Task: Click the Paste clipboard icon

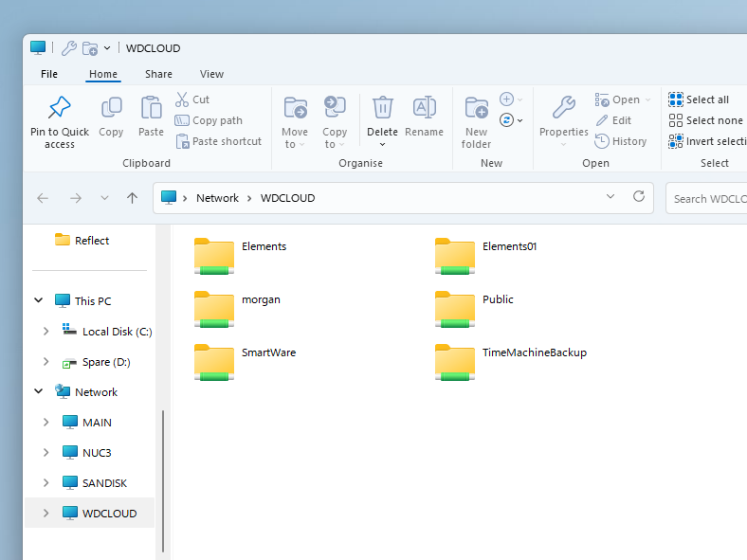Action: (x=151, y=107)
